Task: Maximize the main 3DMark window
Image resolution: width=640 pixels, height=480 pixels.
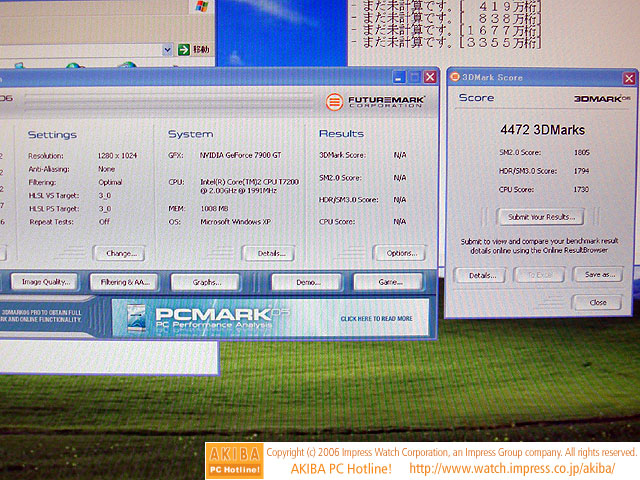Action: tap(414, 77)
